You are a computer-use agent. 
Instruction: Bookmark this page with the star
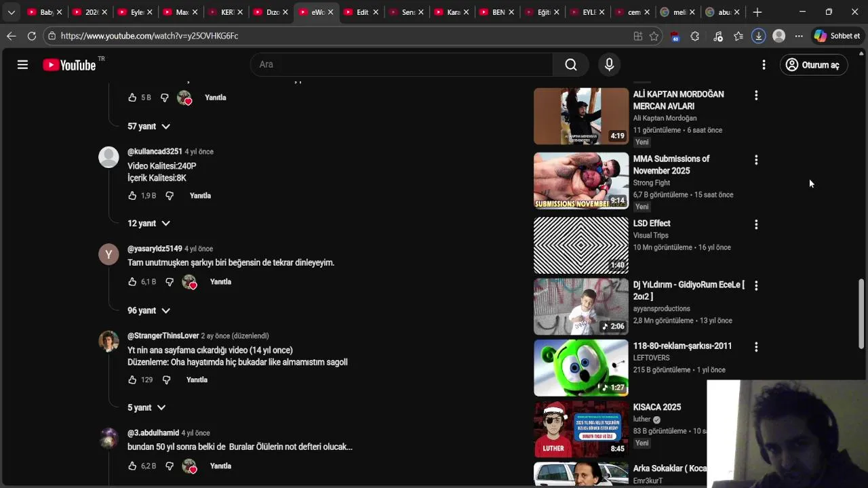point(654,37)
